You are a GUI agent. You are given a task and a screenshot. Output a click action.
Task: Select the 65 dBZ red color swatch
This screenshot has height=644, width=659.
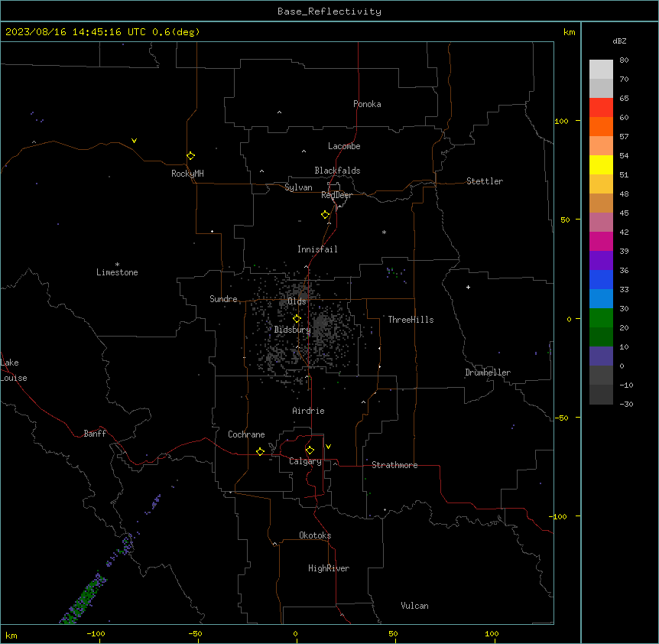(601, 107)
